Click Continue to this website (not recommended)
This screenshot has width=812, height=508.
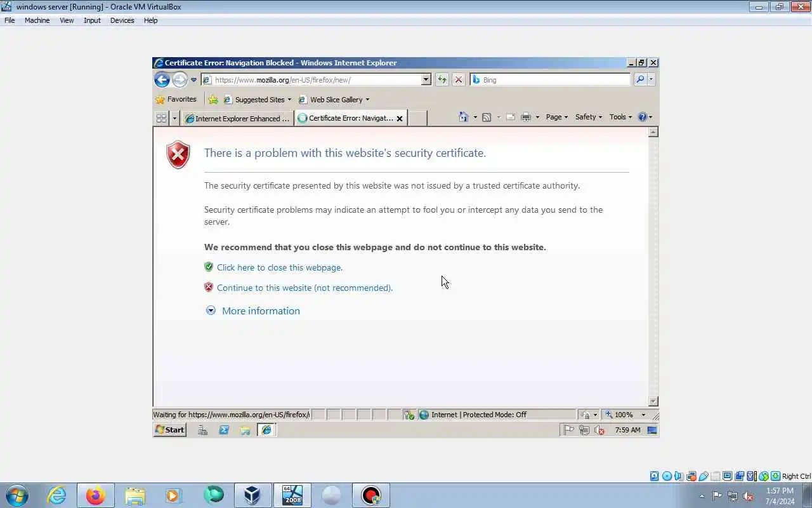[304, 288]
